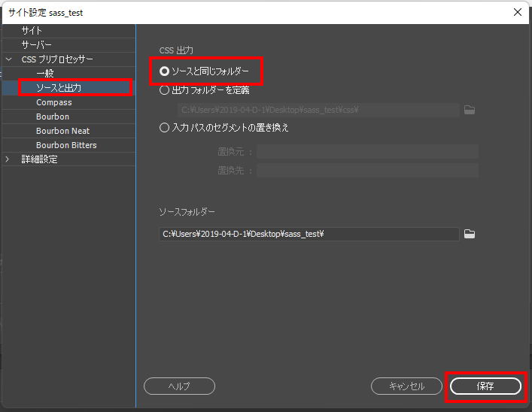Click the キャンセル button

406,386
